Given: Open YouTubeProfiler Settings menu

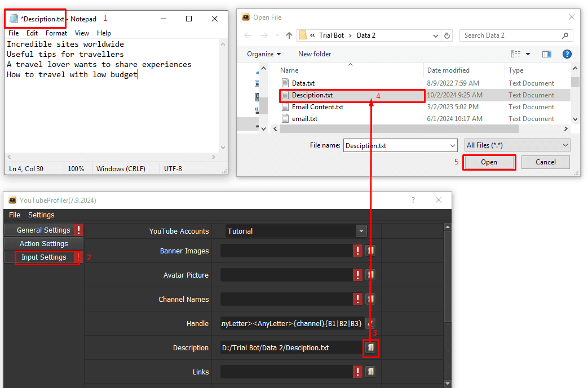Looking at the screenshot, I should click(41, 215).
